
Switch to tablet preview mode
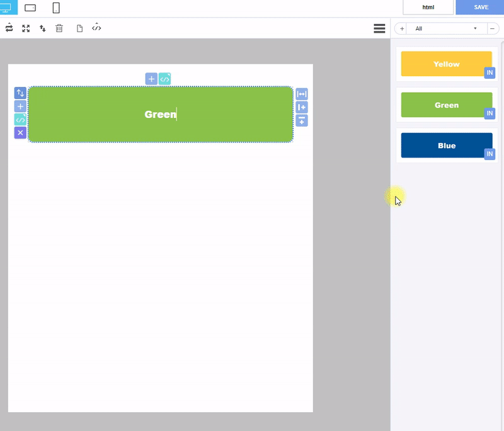tap(30, 8)
